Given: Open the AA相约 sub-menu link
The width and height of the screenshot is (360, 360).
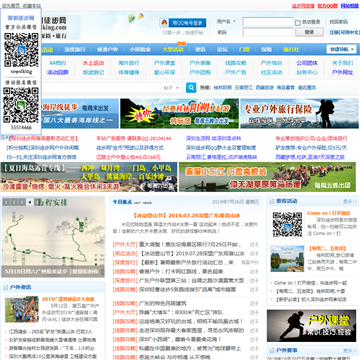Looking at the screenshot, I should click(x=58, y=63).
